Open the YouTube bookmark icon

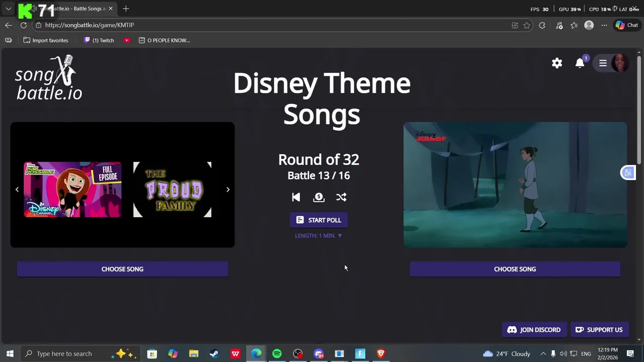pyautogui.click(x=127, y=40)
